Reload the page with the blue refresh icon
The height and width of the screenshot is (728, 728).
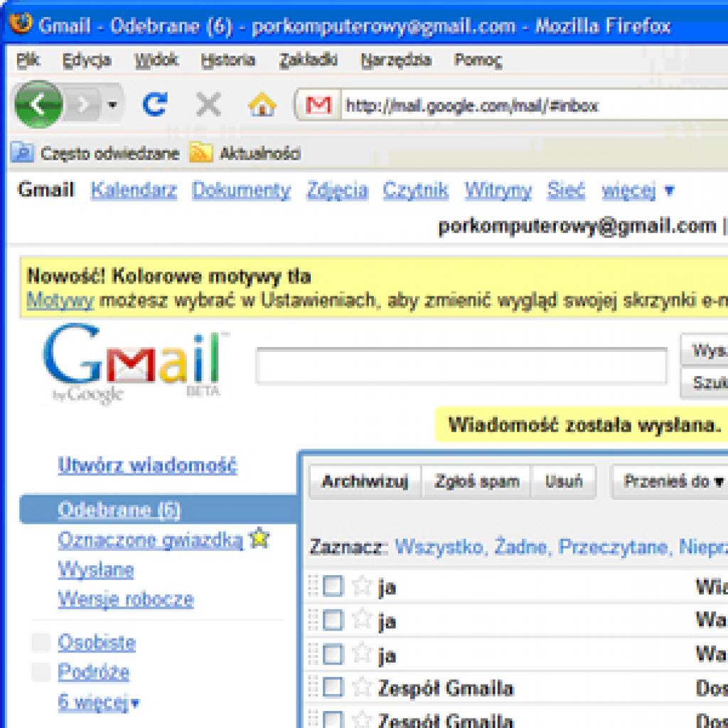pos(154,104)
